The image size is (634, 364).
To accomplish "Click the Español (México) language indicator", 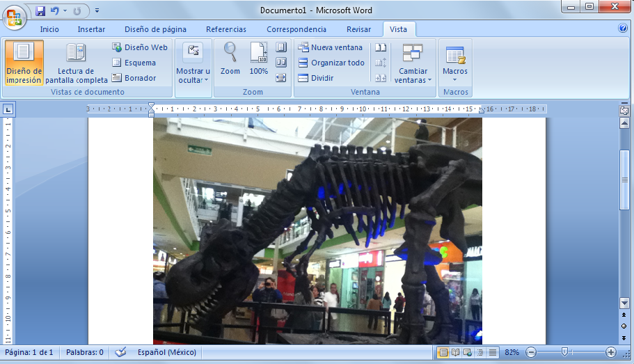I will [x=166, y=352].
